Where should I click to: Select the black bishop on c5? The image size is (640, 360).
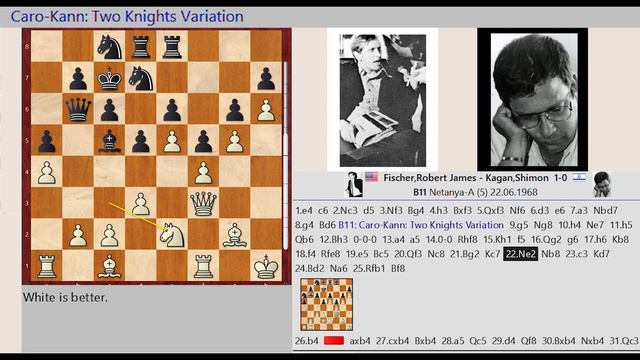[109, 141]
